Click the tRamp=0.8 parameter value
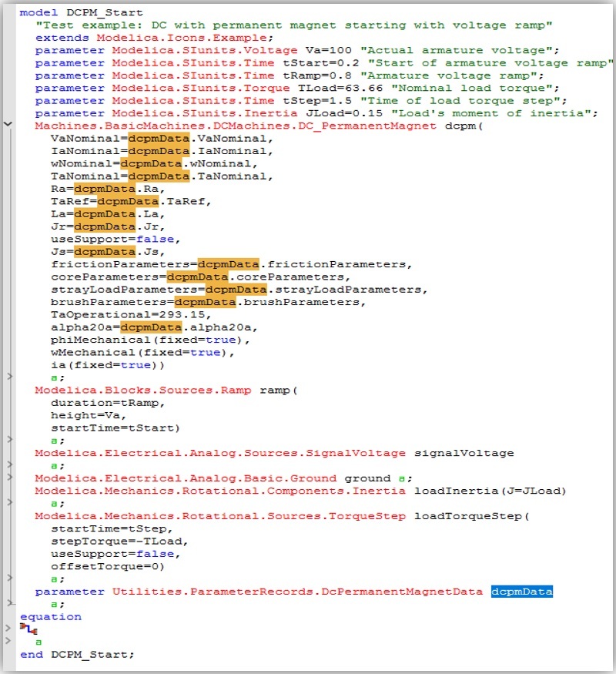 coord(316,75)
